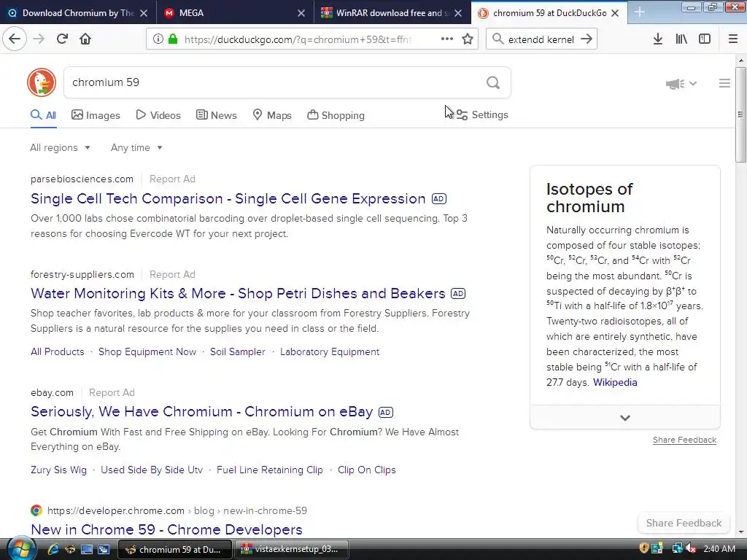Open the Firefox hamburger menu
Screen dimensions: 747x560
(x=733, y=39)
